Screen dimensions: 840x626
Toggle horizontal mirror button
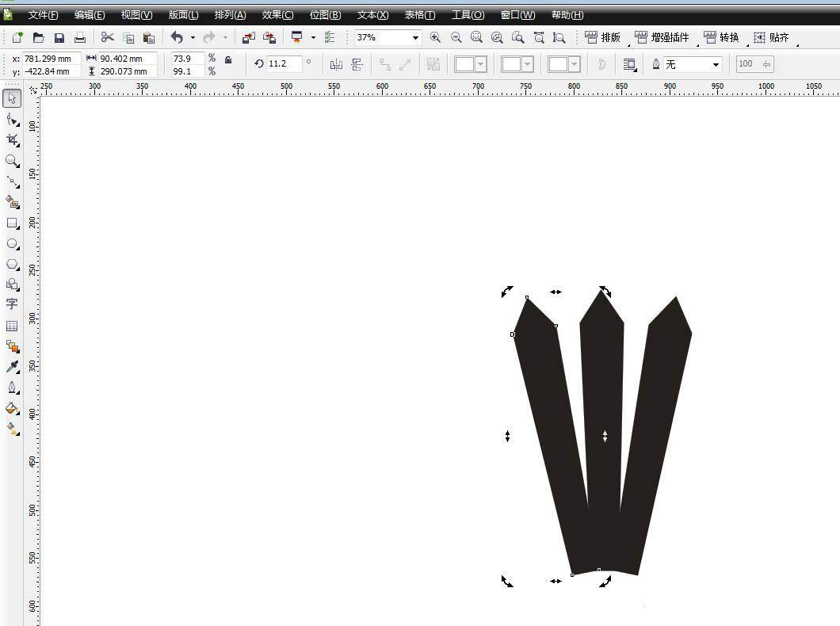click(x=336, y=64)
